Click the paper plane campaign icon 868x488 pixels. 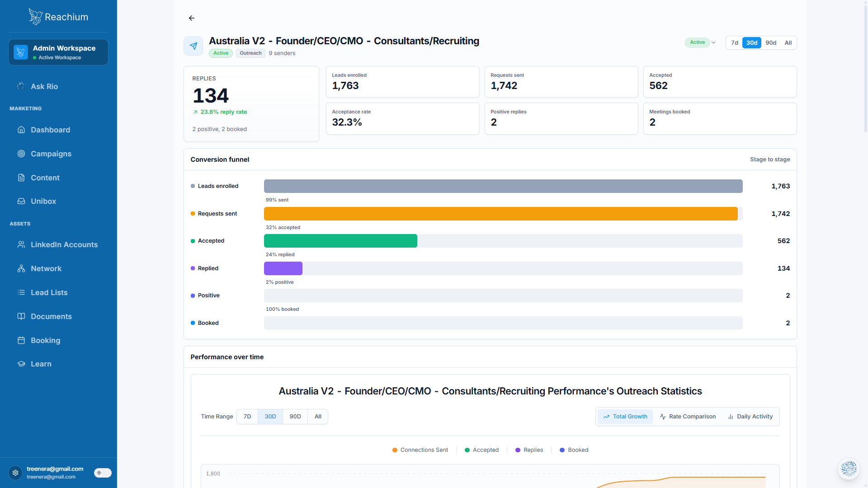click(193, 46)
